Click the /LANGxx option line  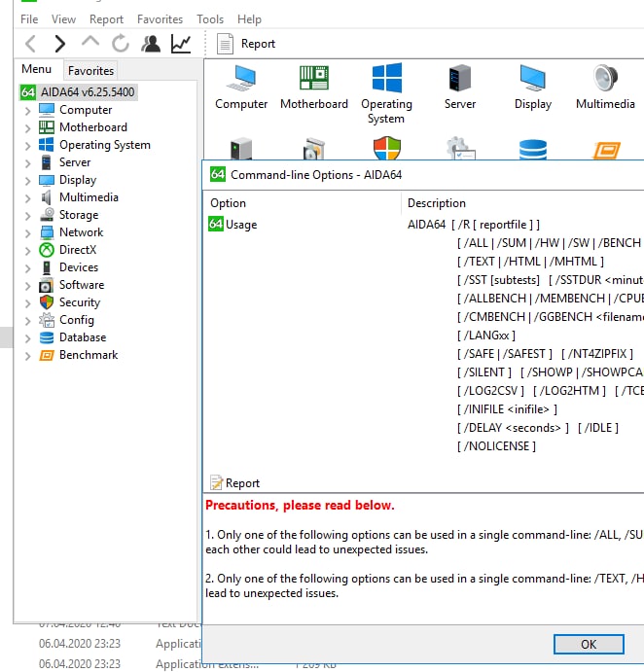pyautogui.click(x=485, y=336)
